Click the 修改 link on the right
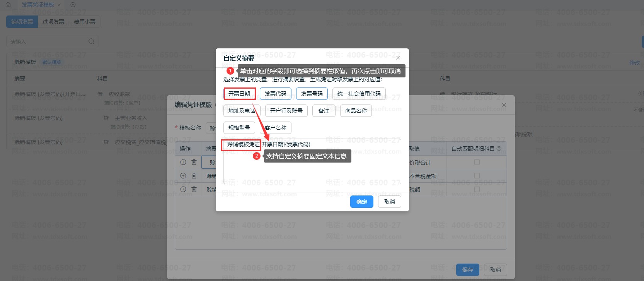 (x=634, y=63)
